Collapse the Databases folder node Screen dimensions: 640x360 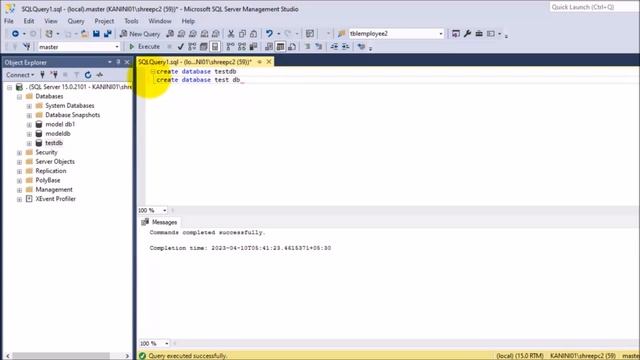click(x=19, y=97)
